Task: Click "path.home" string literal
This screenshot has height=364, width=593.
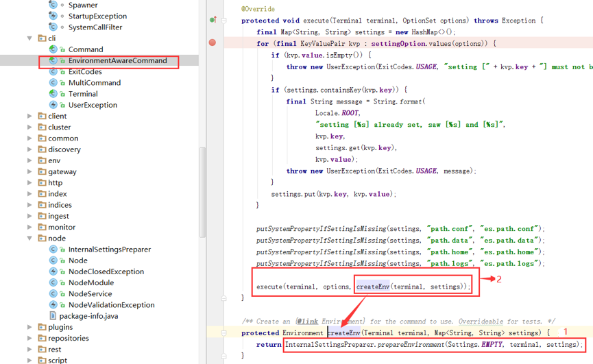Action: [450, 252]
